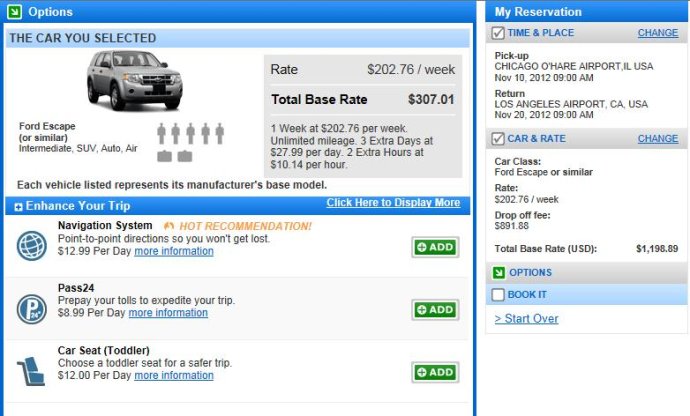Screen dimensions: 690x416
Task: Toggle the TIME & PLACE checkbox
Action: click(498, 33)
